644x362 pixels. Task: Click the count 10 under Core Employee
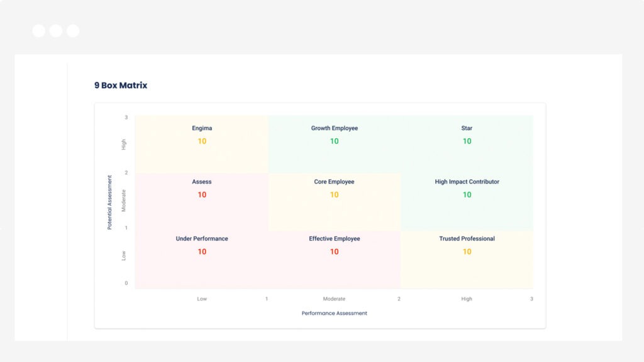(334, 195)
